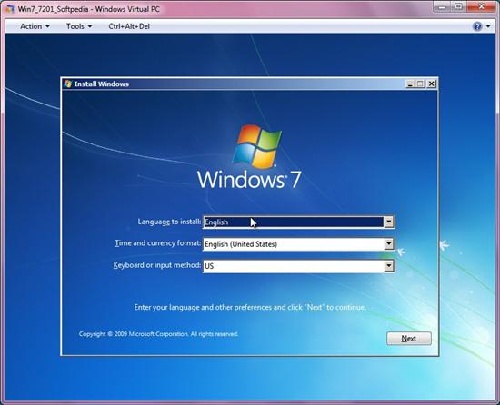Viewport: 500px width, 405px height.
Task: Click the Copyright 2009 Microsoft Corporation text
Action: click(158, 334)
